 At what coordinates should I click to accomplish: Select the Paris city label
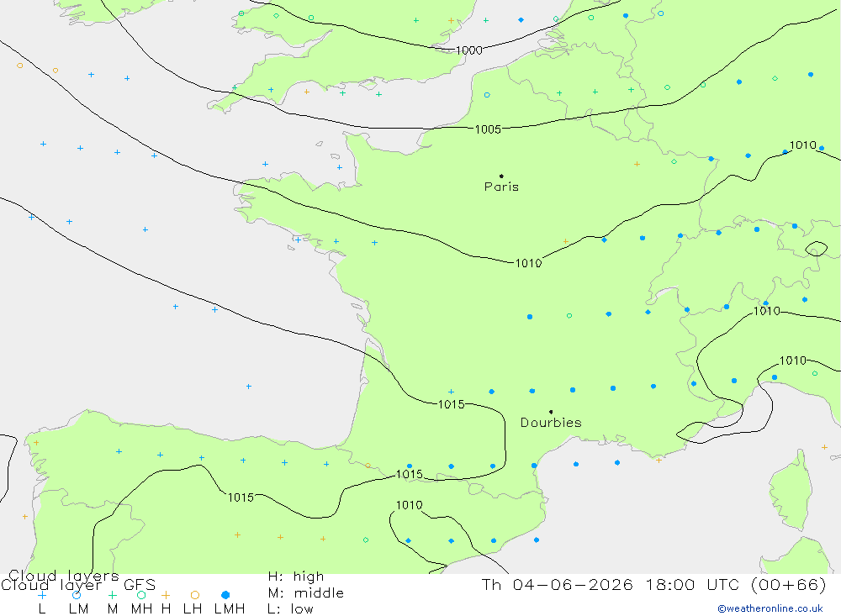(x=501, y=187)
